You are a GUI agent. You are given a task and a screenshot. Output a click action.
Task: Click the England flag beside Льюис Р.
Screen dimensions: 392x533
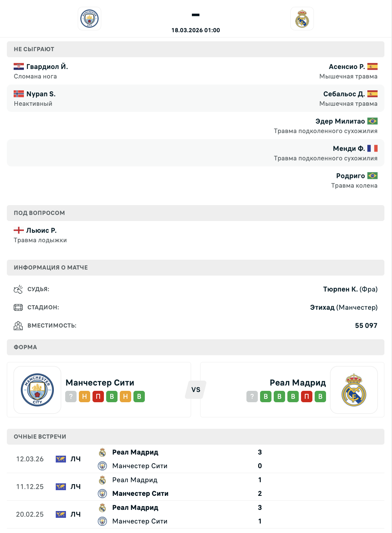point(19,230)
